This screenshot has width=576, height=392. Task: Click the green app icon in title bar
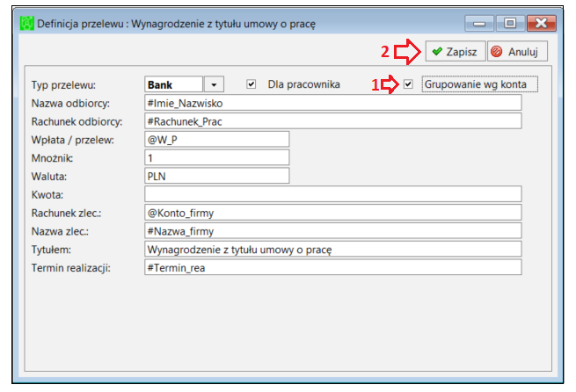coord(26,24)
